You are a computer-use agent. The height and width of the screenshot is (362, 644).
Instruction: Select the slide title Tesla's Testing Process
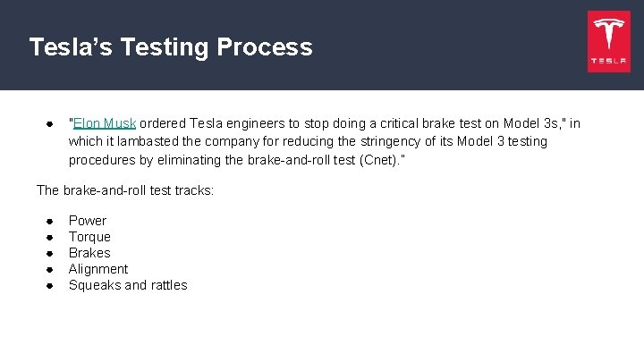pyautogui.click(x=171, y=46)
